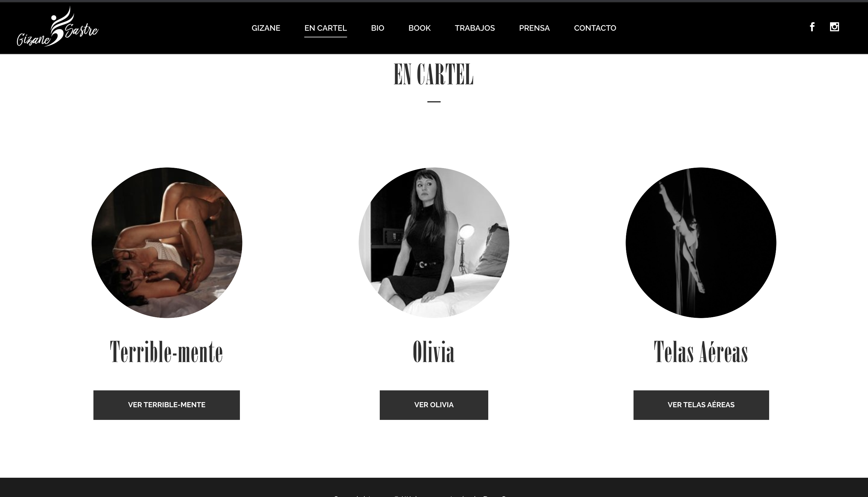Open the TRABAJOS section
Viewport: 868px width, 497px height.
pos(475,28)
